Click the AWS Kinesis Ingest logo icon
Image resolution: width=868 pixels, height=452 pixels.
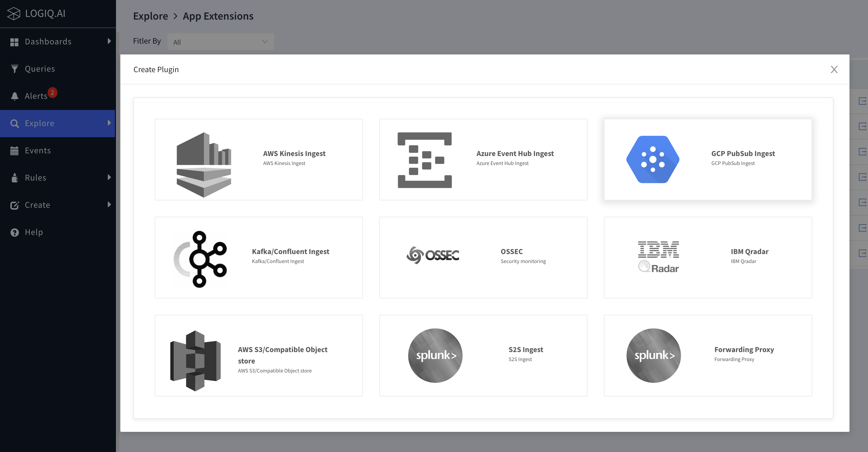[203, 165]
